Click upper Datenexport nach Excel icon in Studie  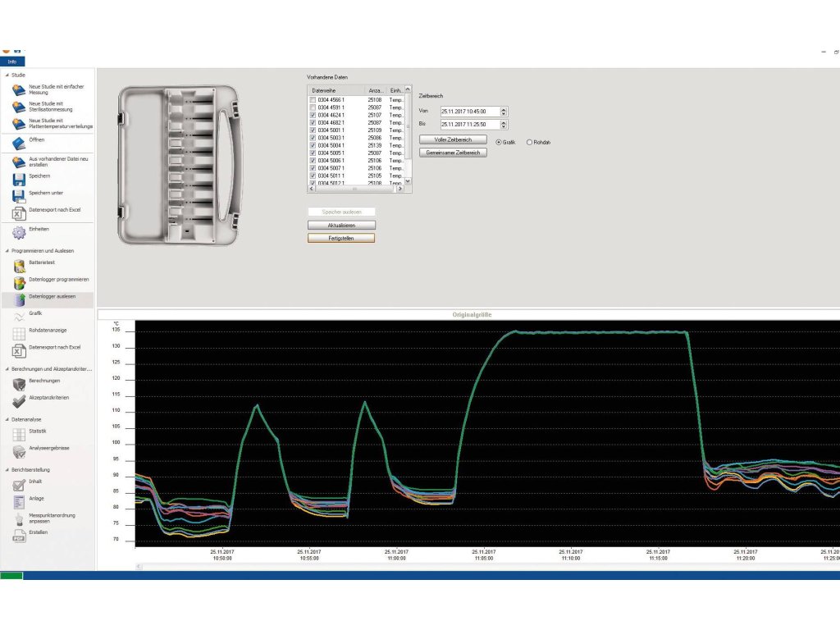(19, 213)
